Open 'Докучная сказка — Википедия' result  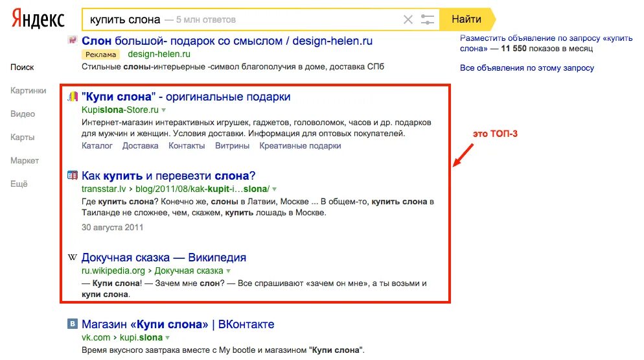coord(164,258)
